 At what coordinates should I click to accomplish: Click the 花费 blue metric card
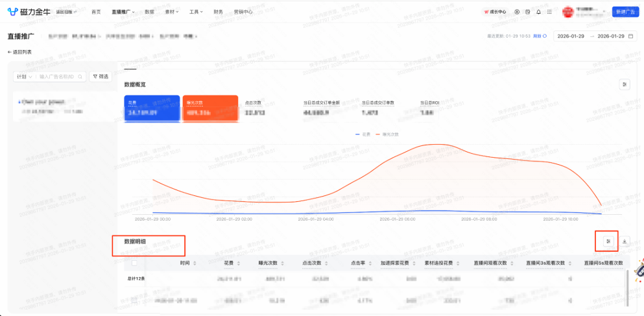click(x=152, y=108)
